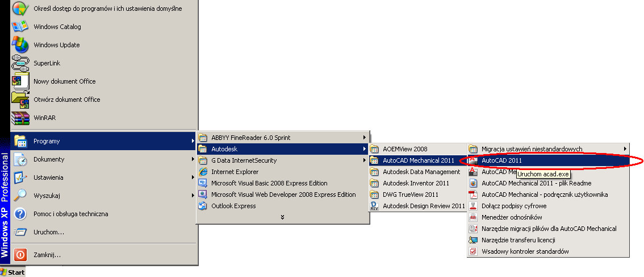Click the Visual Web Developer 2008 icon
This screenshot has width=644, height=277.
click(203, 195)
